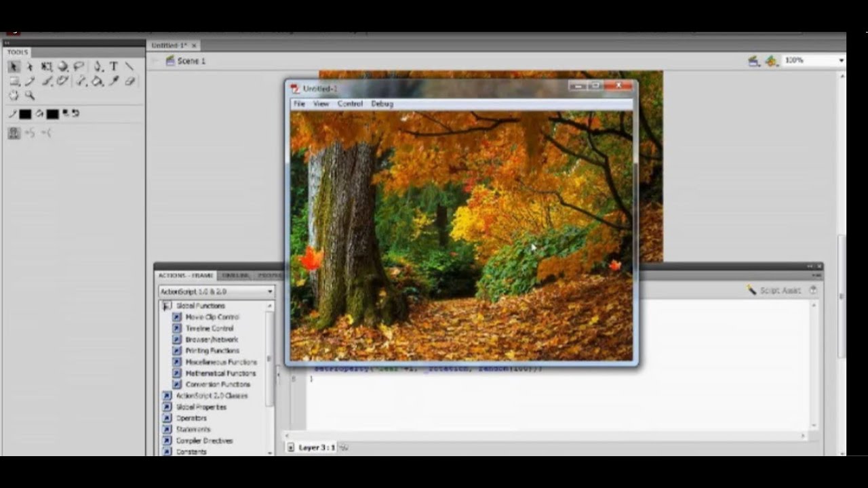Select the Pencil tool
The width and height of the screenshot is (868, 488).
pos(30,81)
